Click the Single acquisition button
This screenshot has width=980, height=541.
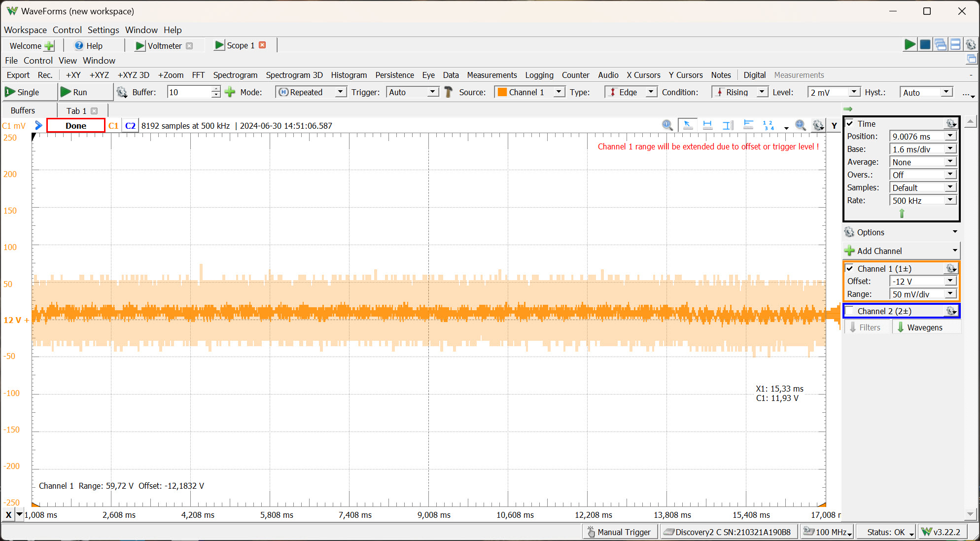click(x=23, y=92)
